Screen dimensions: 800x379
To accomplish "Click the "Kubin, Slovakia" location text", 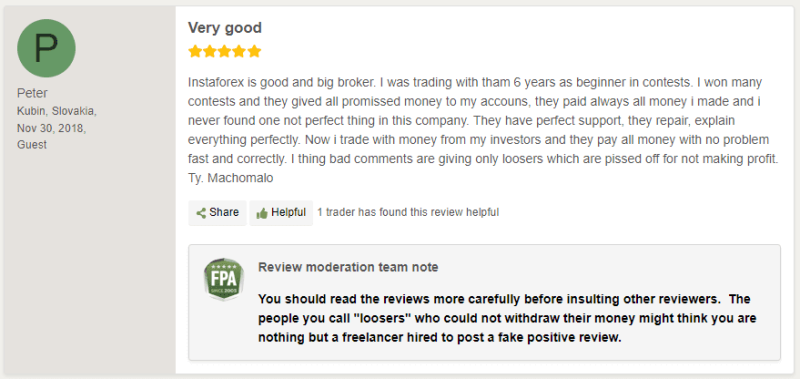I will point(57,111).
